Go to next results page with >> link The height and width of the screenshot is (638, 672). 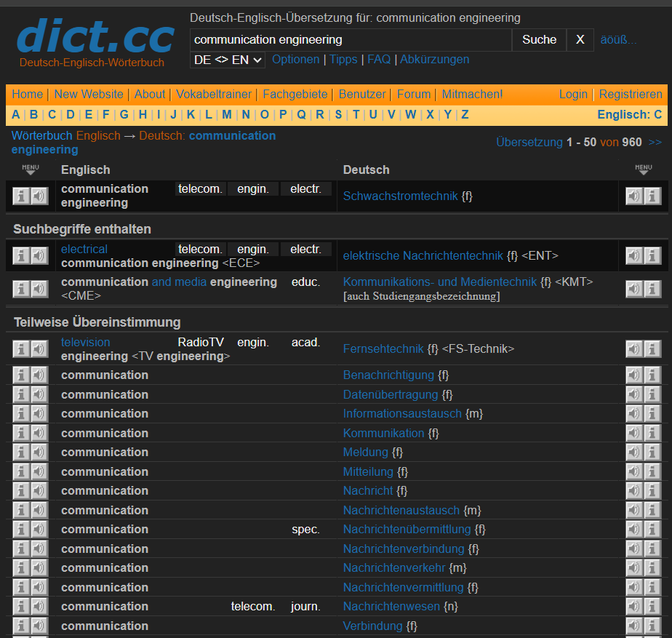(x=655, y=142)
